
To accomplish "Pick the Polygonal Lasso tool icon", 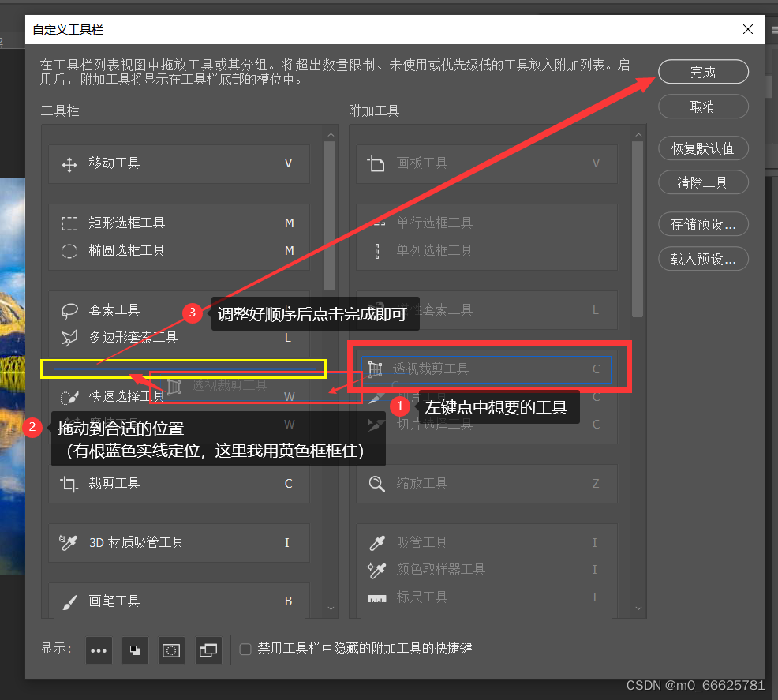I will point(69,338).
